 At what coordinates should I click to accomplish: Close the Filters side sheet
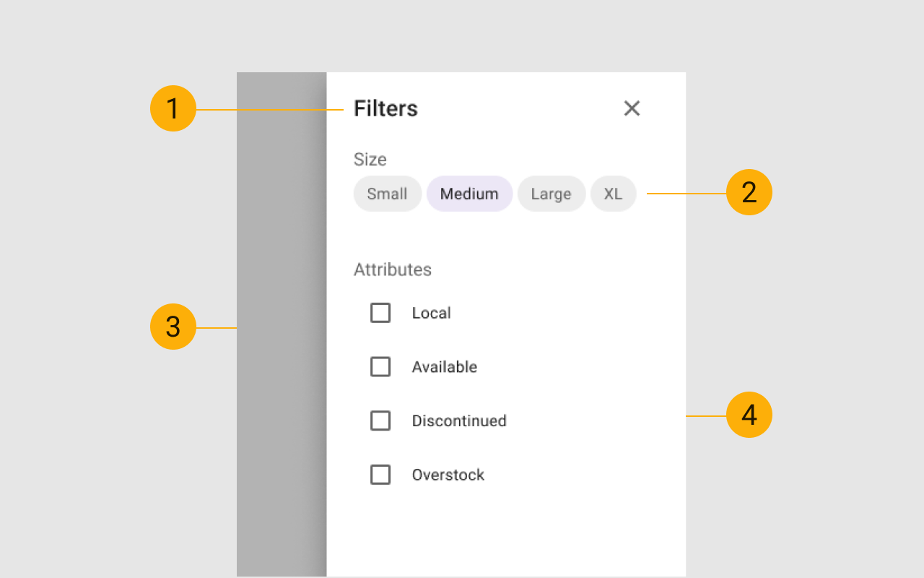632,108
